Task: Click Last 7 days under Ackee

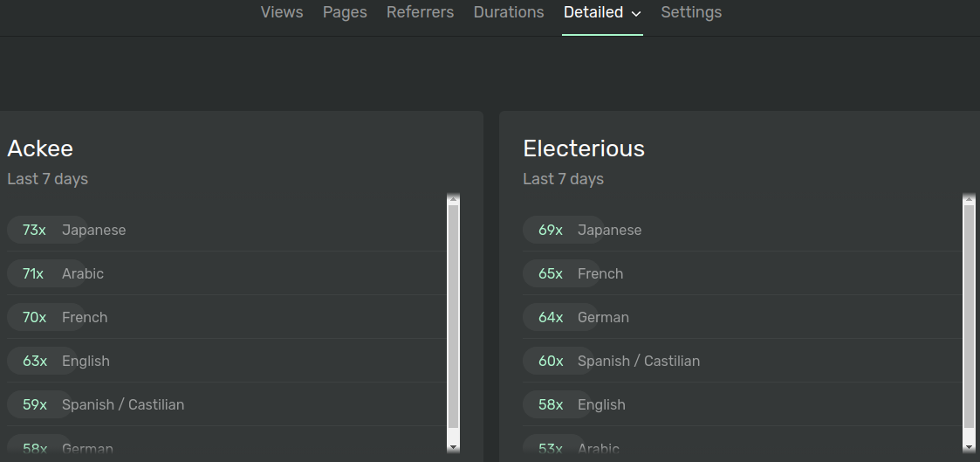Action: [x=47, y=179]
